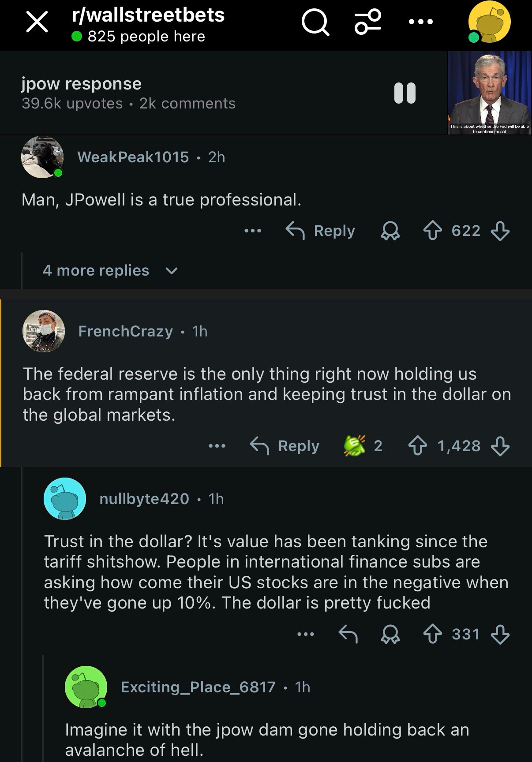
Task: Downvote WeakPeak1015's comment
Action: click(x=500, y=231)
